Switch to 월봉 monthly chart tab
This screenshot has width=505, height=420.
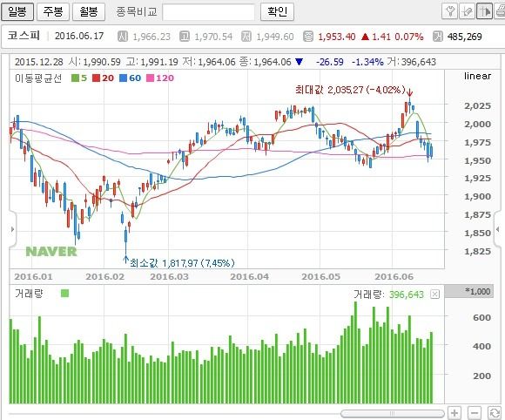pos(89,12)
